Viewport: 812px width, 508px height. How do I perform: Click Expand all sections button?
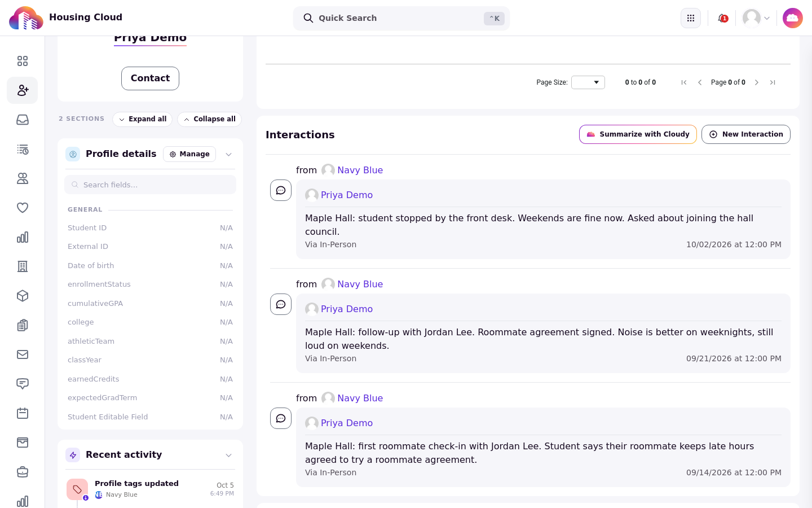pos(143,119)
